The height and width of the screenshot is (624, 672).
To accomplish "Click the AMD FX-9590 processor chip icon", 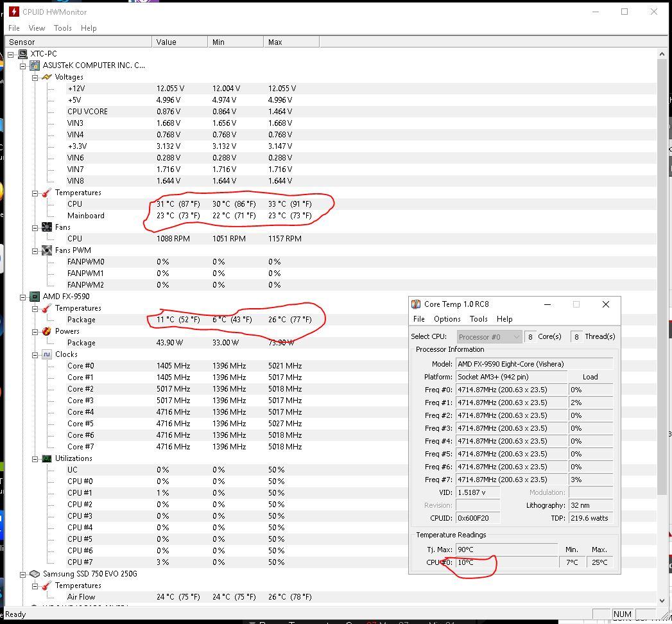I will 34,296.
